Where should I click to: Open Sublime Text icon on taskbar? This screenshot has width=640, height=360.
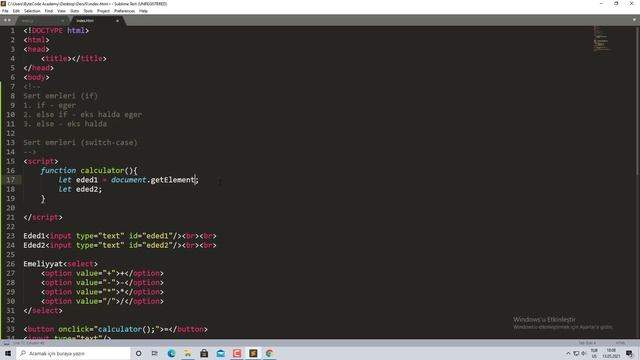(x=253, y=353)
